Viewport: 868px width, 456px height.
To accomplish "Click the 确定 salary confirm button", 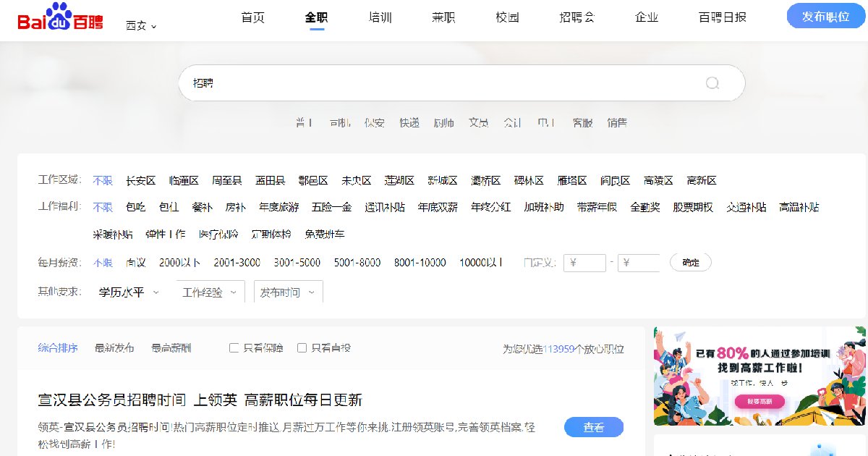I will [x=690, y=263].
